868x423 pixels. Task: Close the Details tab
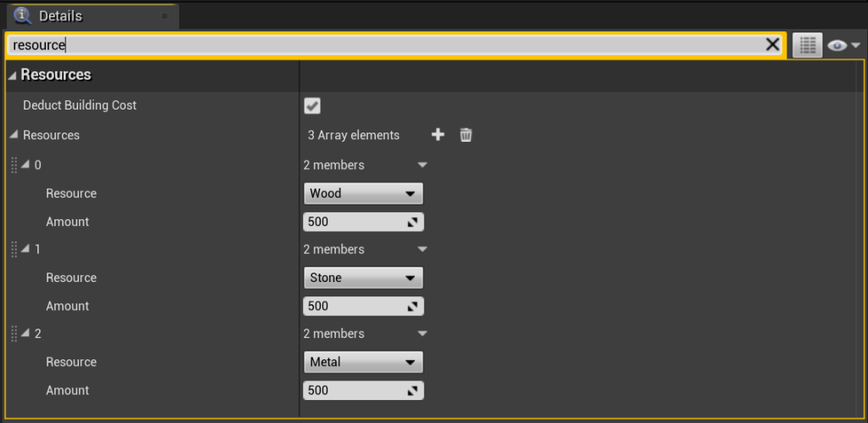165,17
